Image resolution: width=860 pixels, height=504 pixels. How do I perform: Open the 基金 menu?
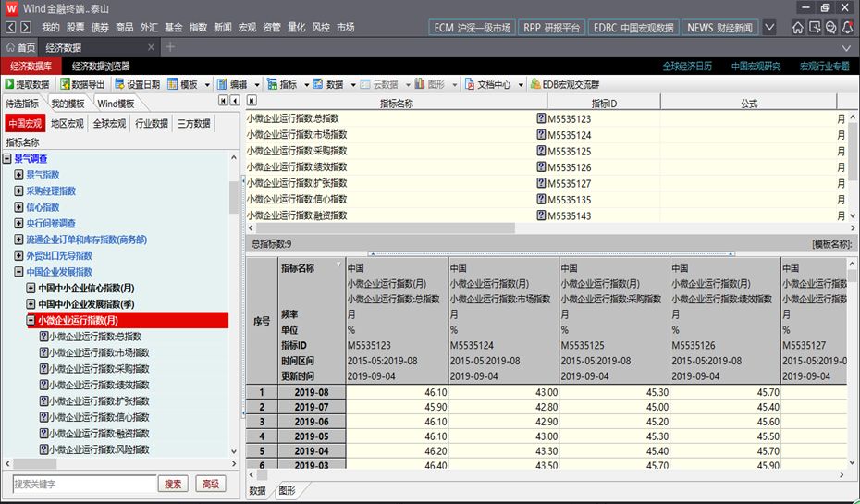pos(173,27)
